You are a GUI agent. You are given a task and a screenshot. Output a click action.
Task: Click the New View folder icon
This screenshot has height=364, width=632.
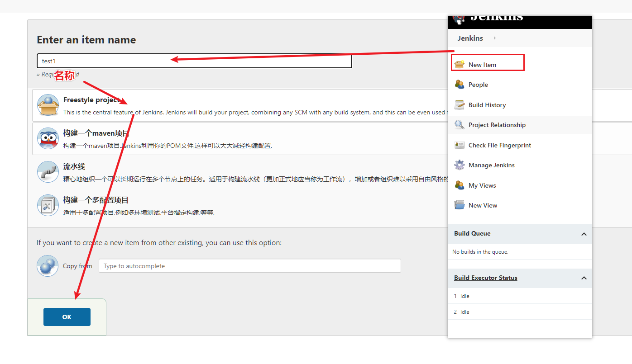460,205
